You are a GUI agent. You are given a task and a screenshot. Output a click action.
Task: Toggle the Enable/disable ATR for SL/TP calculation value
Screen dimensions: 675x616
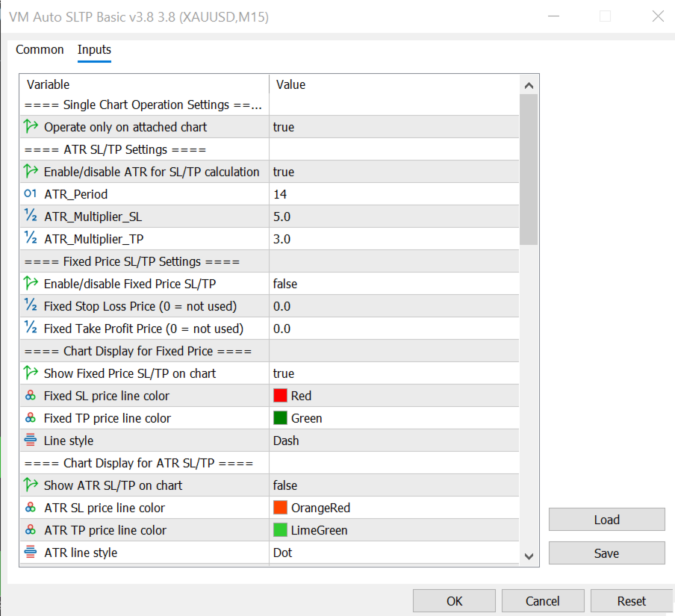394,172
